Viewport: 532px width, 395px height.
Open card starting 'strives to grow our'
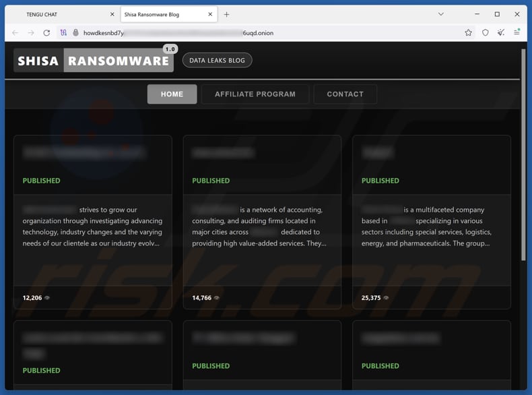click(93, 222)
